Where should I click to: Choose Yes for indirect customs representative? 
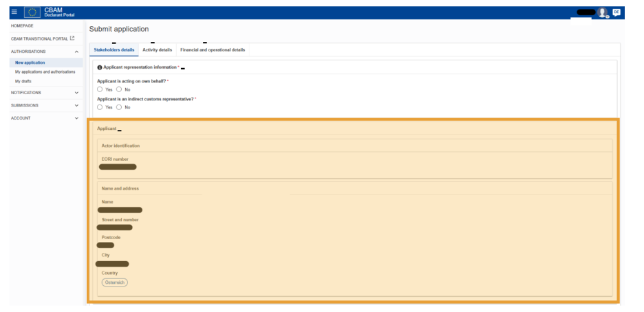pyautogui.click(x=100, y=107)
